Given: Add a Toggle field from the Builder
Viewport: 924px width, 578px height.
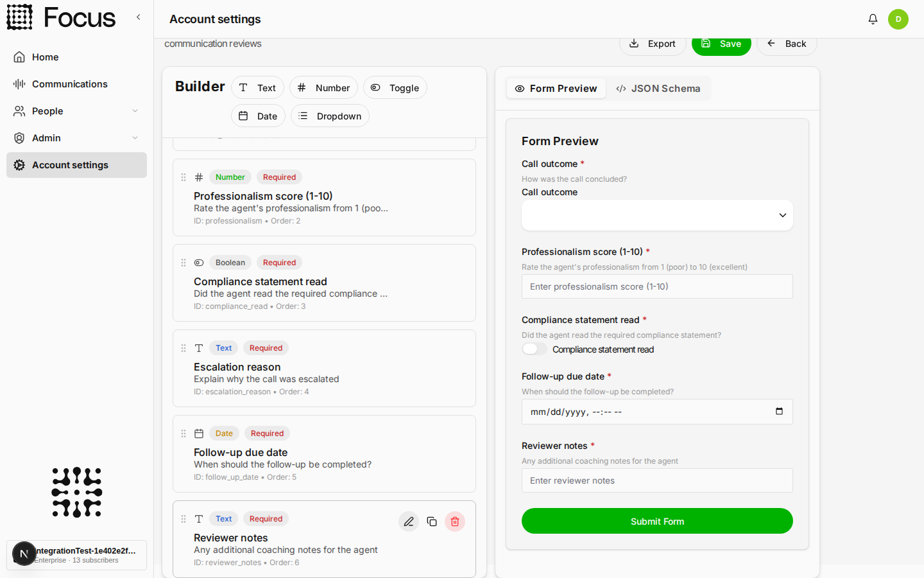Looking at the screenshot, I should [395, 87].
